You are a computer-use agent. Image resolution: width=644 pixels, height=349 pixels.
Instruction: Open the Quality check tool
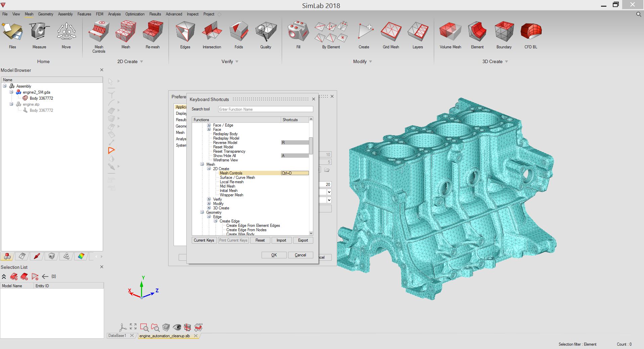pos(266,35)
